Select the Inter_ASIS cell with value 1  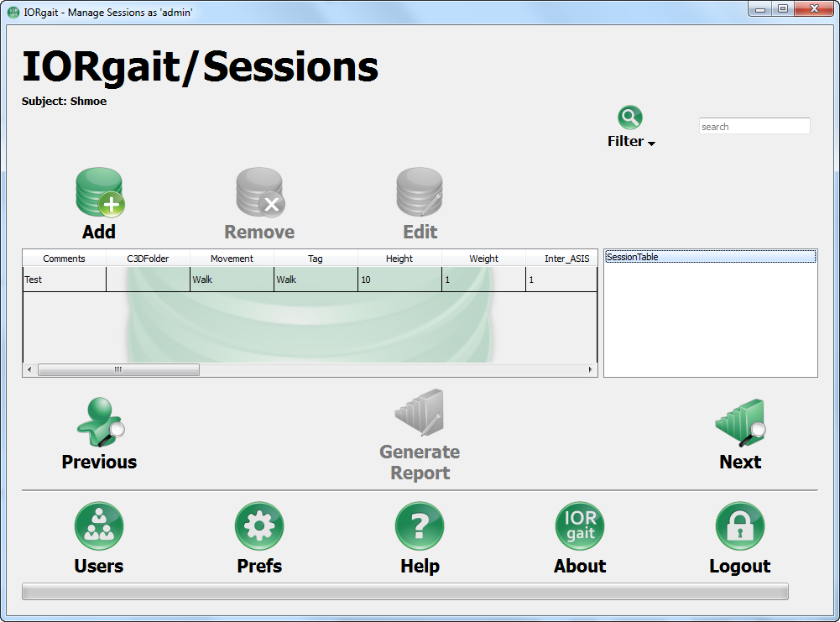click(x=561, y=280)
